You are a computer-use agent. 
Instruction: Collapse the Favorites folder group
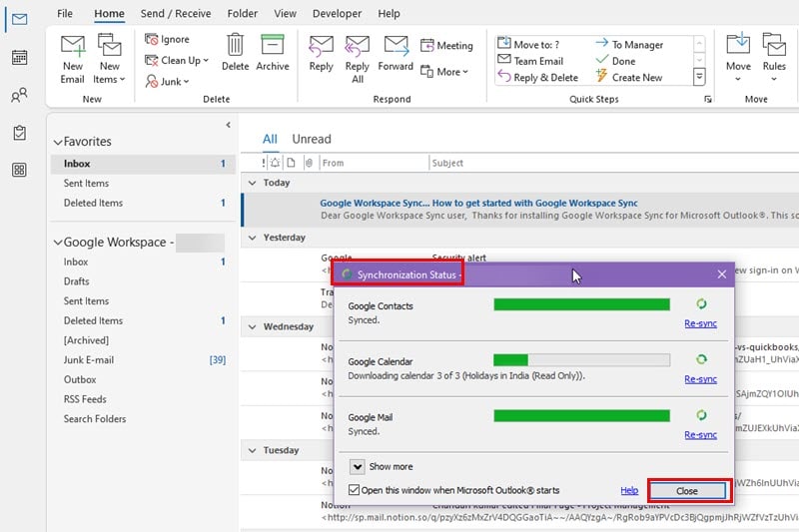[x=58, y=142]
